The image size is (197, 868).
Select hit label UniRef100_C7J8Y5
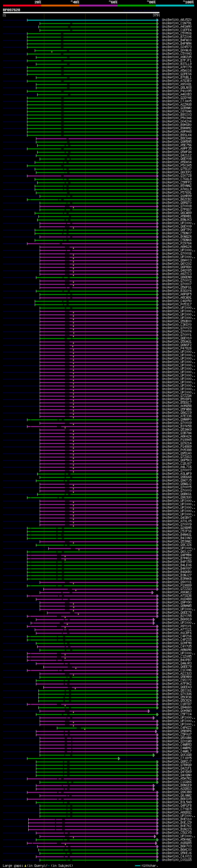(x=176, y=758)
